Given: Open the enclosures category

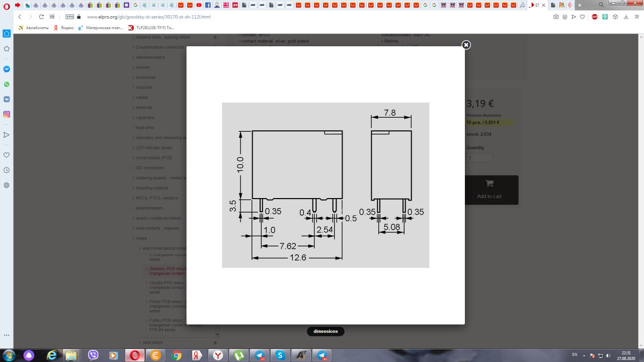Looking at the screenshot, I should pos(146,77).
